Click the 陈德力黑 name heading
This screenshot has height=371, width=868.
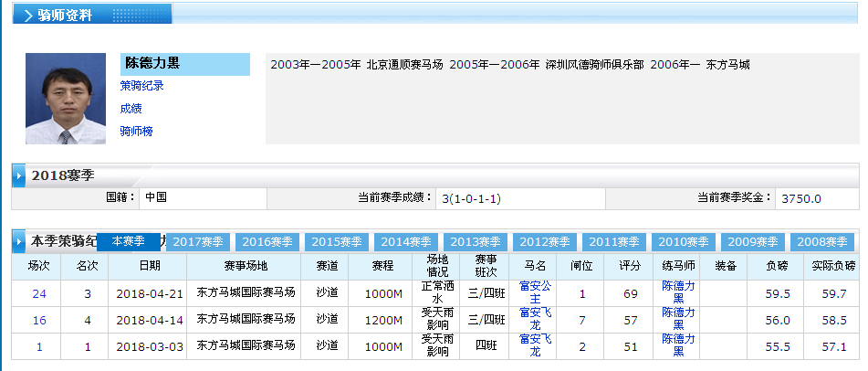(152, 63)
